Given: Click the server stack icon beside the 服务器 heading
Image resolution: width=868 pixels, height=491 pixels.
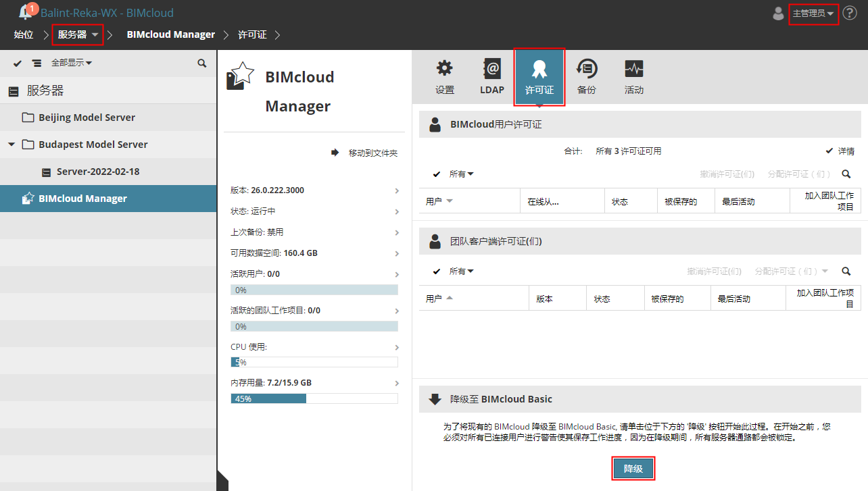Looking at the screenshot, I should coord(14,91).
